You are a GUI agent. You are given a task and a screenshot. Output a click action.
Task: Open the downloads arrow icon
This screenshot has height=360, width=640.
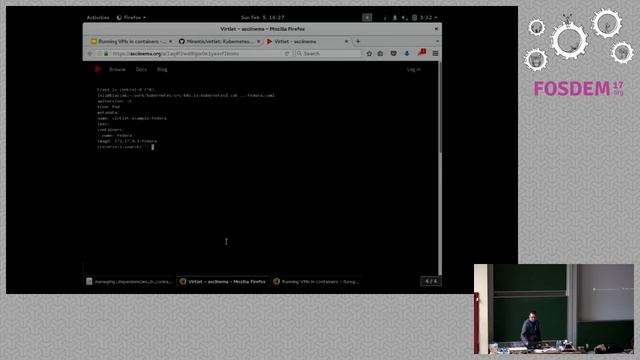pos(407,53)
